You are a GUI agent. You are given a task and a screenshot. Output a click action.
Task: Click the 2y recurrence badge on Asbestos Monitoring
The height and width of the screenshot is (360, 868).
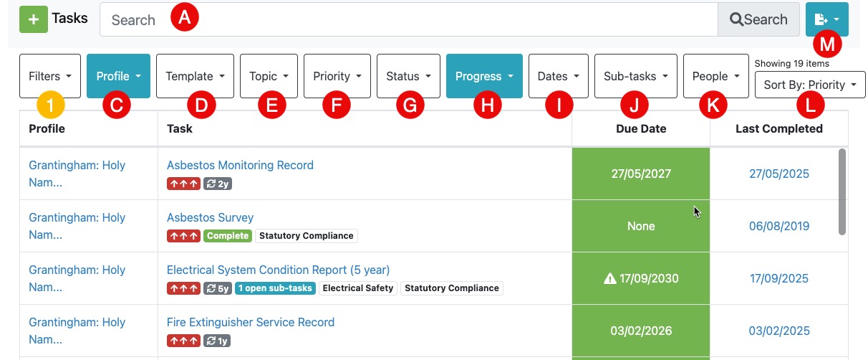pyautogui.click(x=218, y=184)
